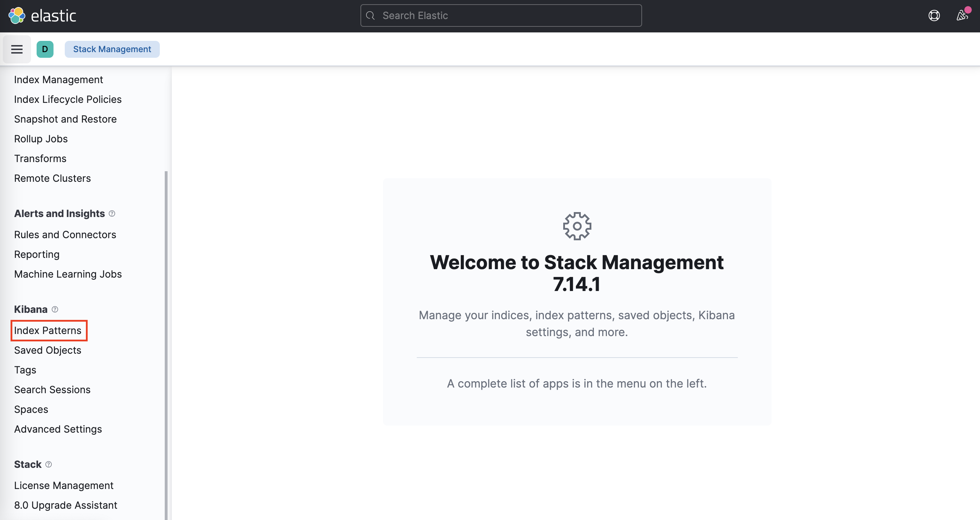Go to Snapshot and Restore
The width and height of the screenshot is (980, 520).
pyautogui.click(x=65, y=119)
